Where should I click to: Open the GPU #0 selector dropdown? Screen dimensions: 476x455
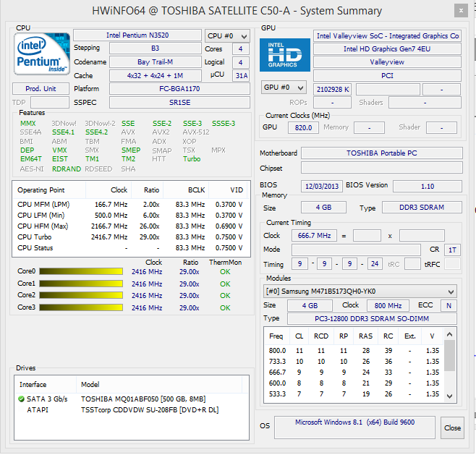(284, 88)
